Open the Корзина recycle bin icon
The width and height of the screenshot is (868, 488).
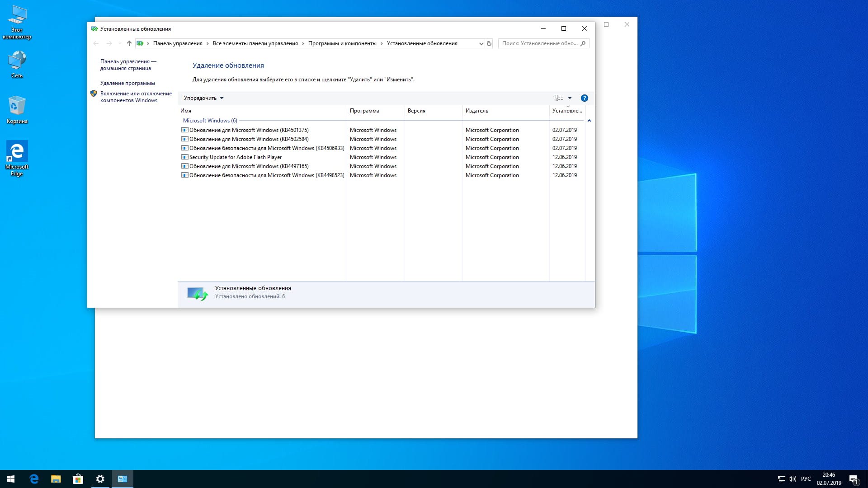(x=17, y=109)
